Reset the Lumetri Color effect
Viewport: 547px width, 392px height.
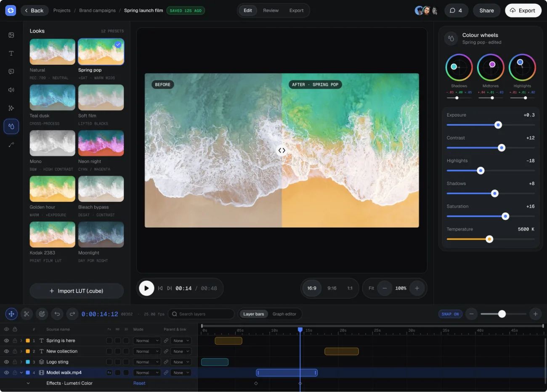(x=139, y=383)
